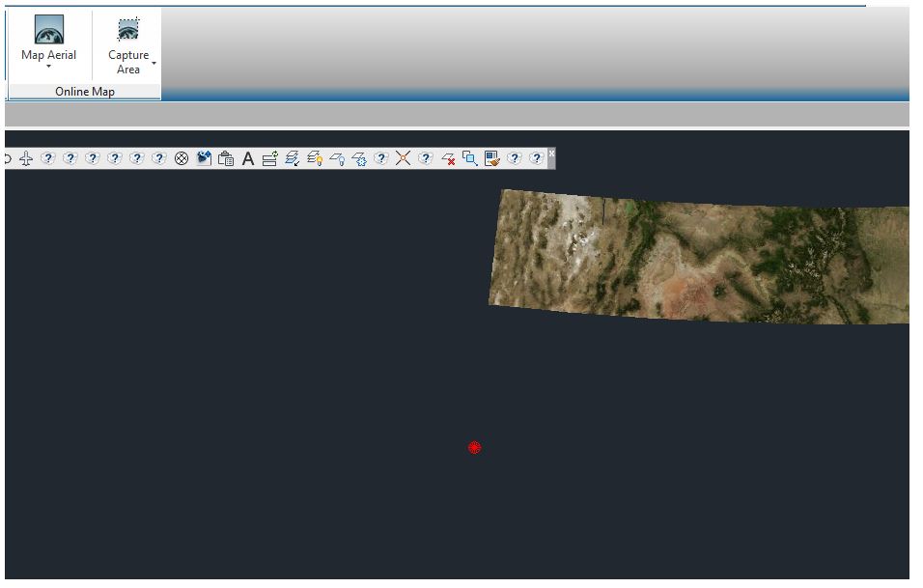Open the Map Aerial dropdown arrow
Image resolution: width=923 pixels, height=588 pixels.
48,67
